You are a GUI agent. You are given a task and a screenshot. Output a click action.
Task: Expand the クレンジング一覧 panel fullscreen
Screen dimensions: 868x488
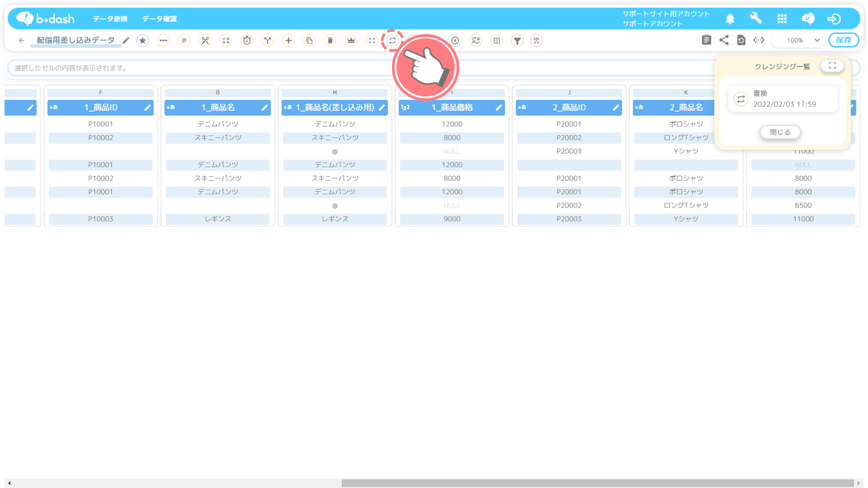[832, 66]
